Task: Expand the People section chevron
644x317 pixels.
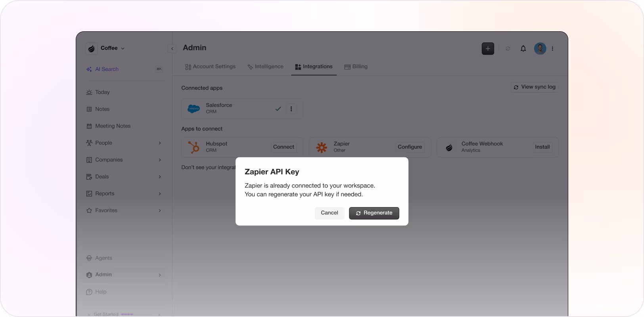Action: [160, 143]
